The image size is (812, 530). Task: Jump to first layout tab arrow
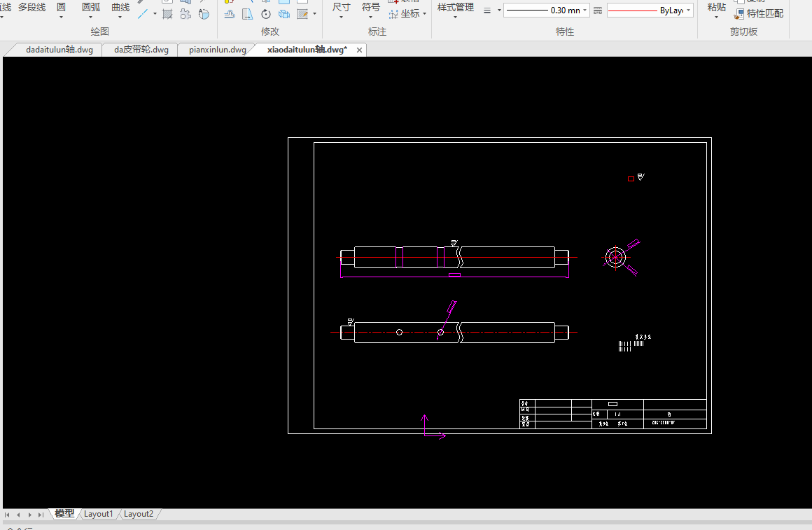[x=7, y=515]
